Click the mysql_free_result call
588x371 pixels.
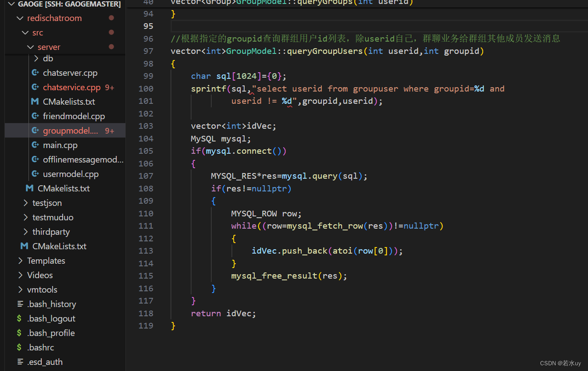click(x=274, y=276)
